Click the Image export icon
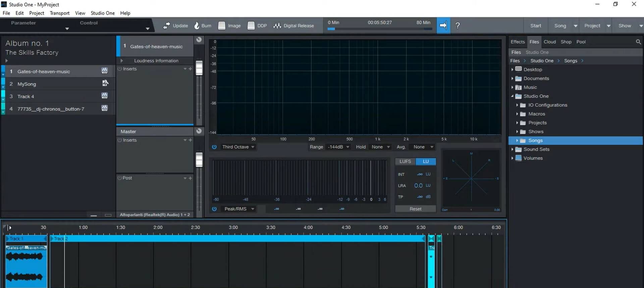The height and width of the screenshot is (288, 644). 222,26
